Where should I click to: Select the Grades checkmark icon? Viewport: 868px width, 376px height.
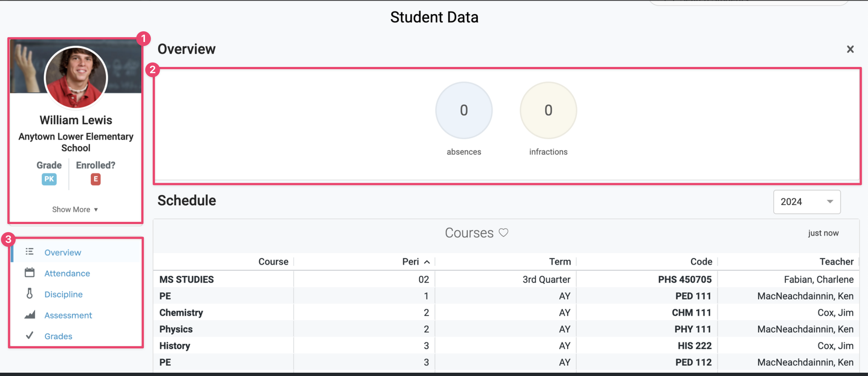point(29,335)
